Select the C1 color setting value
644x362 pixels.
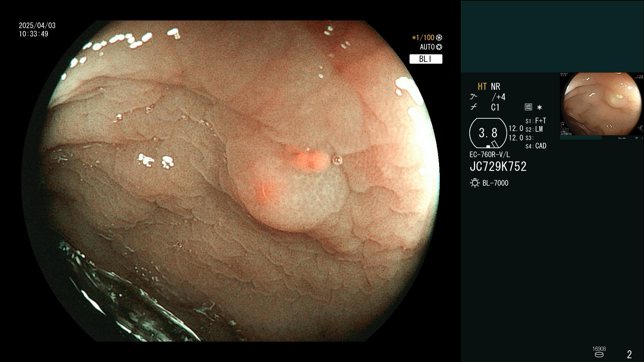pos(495,107)
